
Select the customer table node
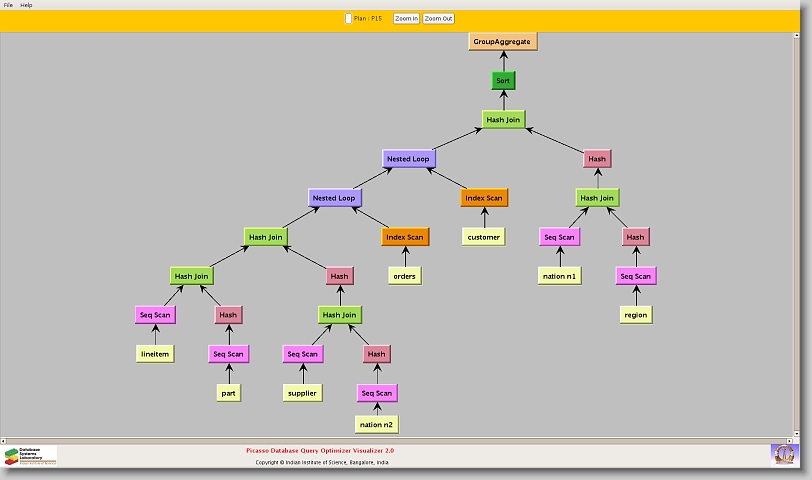coord(484,237)
